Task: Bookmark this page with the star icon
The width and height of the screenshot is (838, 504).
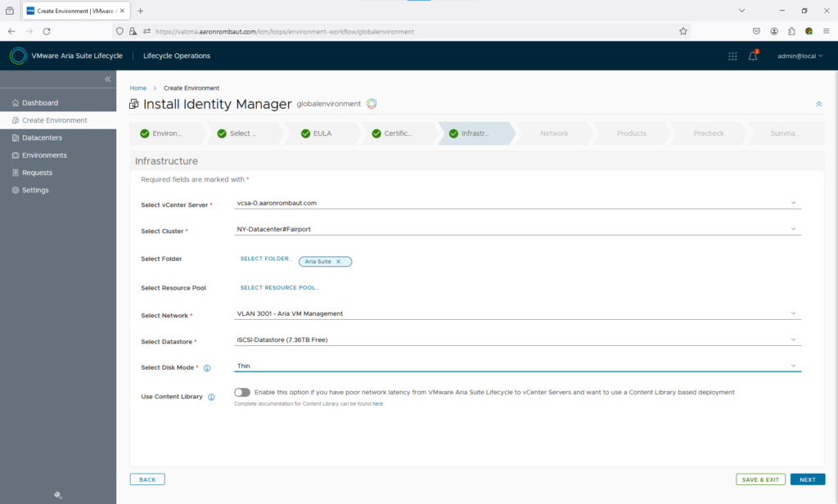Action: click(683, 31)
